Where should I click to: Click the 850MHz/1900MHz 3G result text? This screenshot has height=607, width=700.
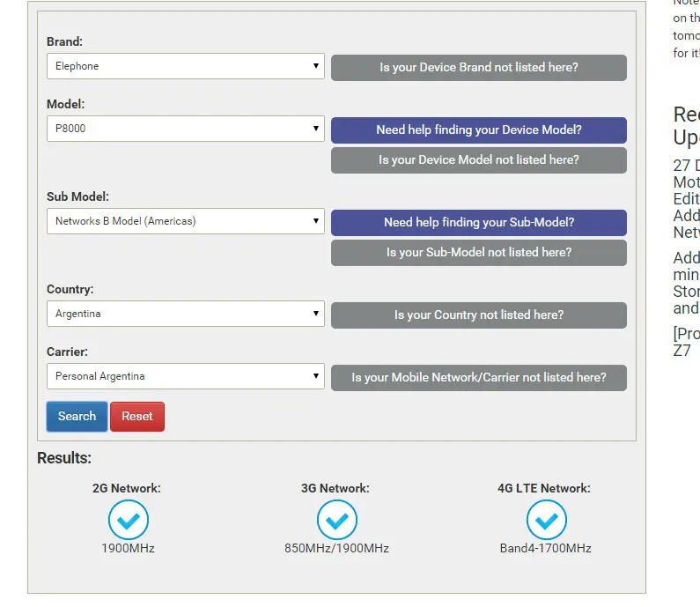(336, 549)
